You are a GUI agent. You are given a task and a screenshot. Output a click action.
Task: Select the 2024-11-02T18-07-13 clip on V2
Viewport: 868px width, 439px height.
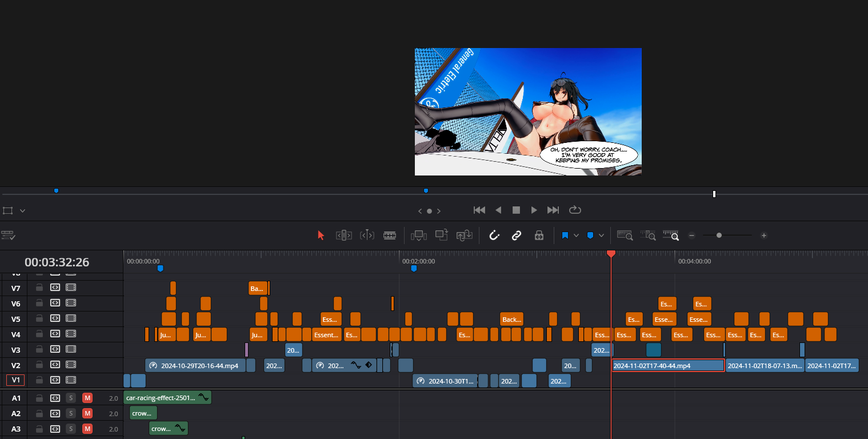[765, 365]
